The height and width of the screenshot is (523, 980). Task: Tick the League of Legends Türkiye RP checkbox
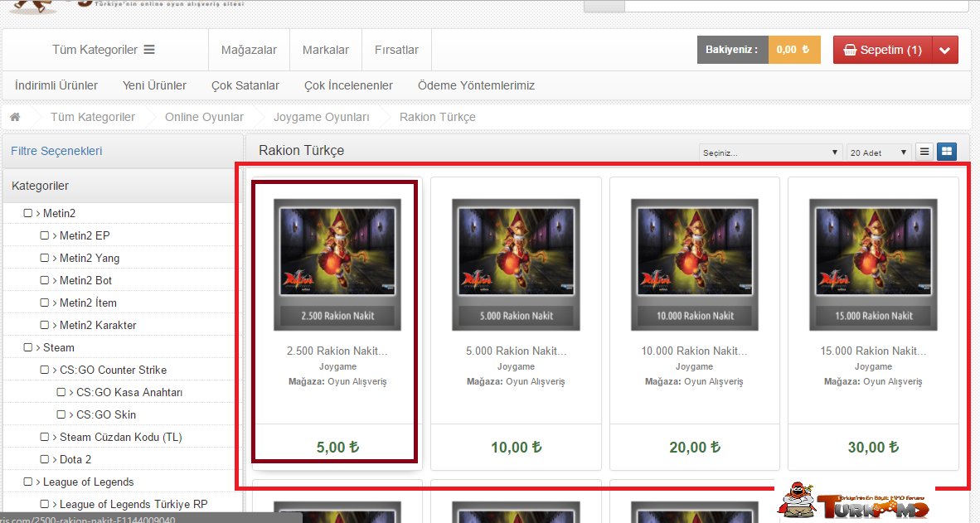[x=45, y=504]
